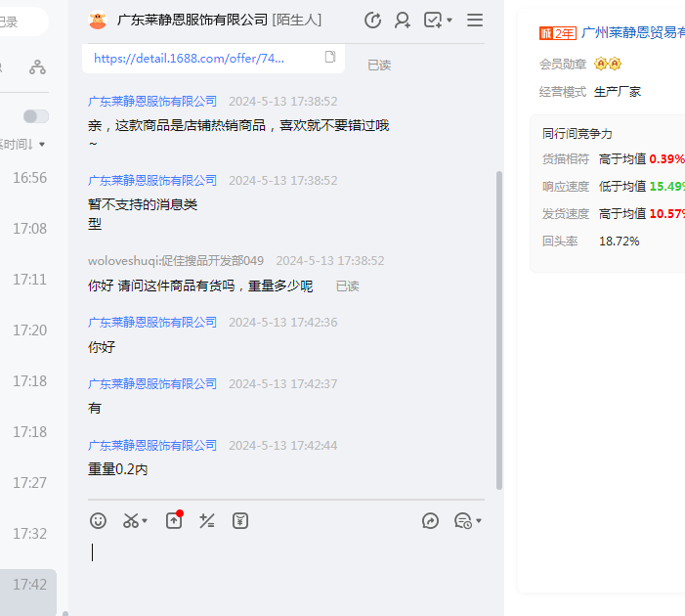Select the scissors screenshot tool
The width and height of the screenshot is (685, 616).
(x=131, y=521)
